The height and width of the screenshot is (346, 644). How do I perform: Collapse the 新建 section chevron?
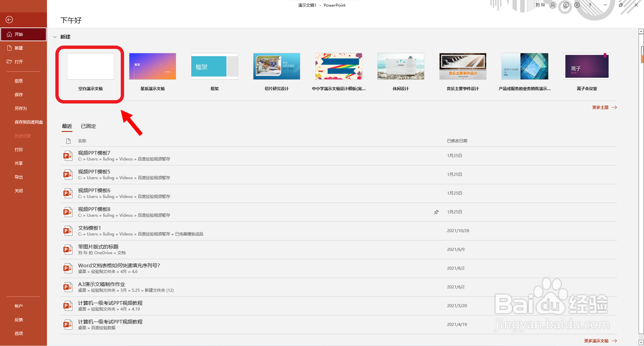[x=55, y=37]
